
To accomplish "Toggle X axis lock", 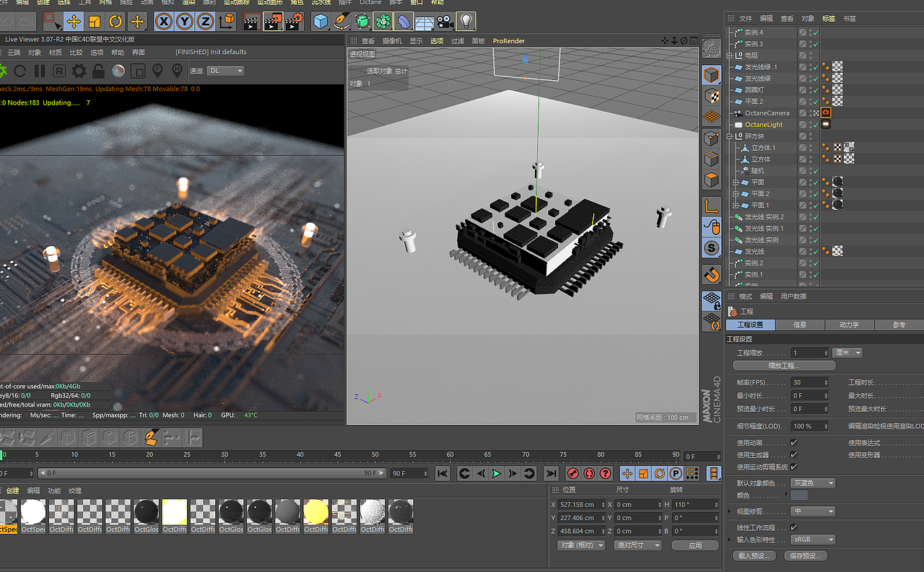I will pos(165,22).
